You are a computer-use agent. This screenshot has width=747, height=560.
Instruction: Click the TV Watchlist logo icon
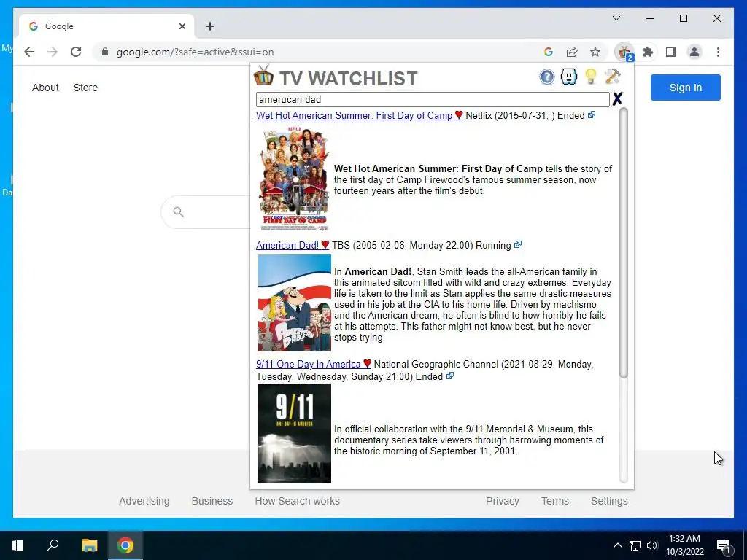point(263,75)
